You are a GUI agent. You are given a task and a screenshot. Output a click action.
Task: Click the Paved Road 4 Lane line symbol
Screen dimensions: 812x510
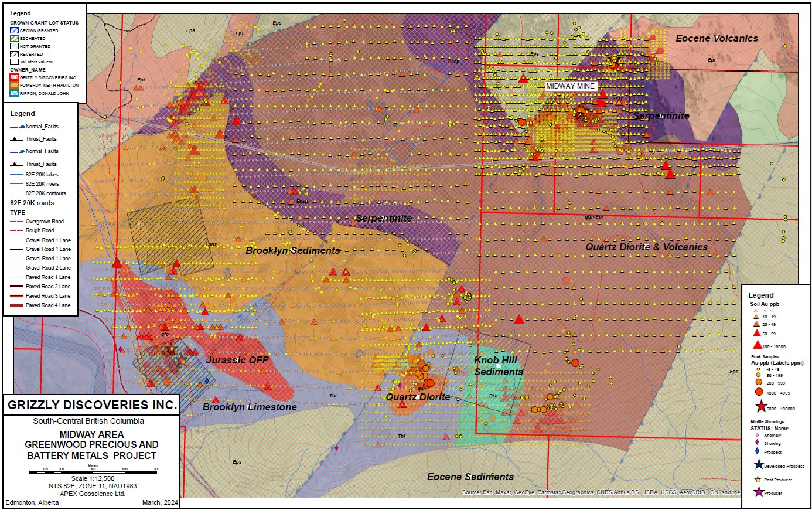[x=16, y=305]
